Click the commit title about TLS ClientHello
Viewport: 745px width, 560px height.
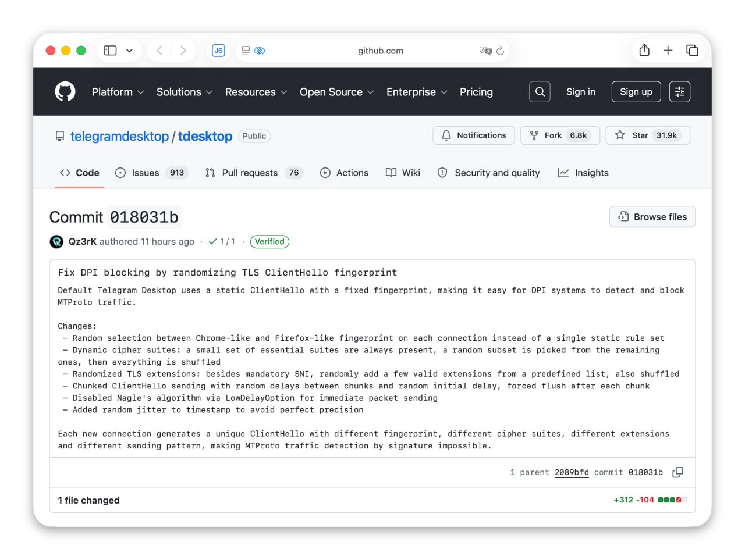tap(228, 273)
